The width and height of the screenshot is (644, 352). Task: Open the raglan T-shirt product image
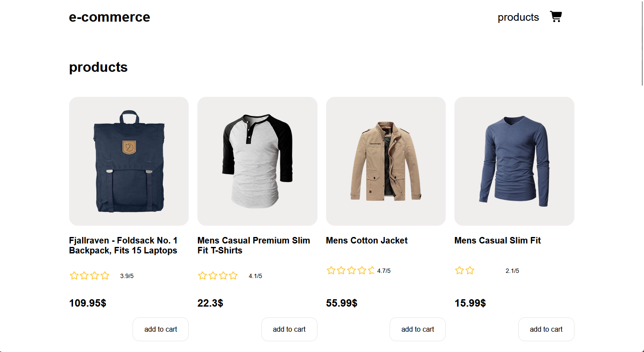pyautogui.click(x=257, y=161)
